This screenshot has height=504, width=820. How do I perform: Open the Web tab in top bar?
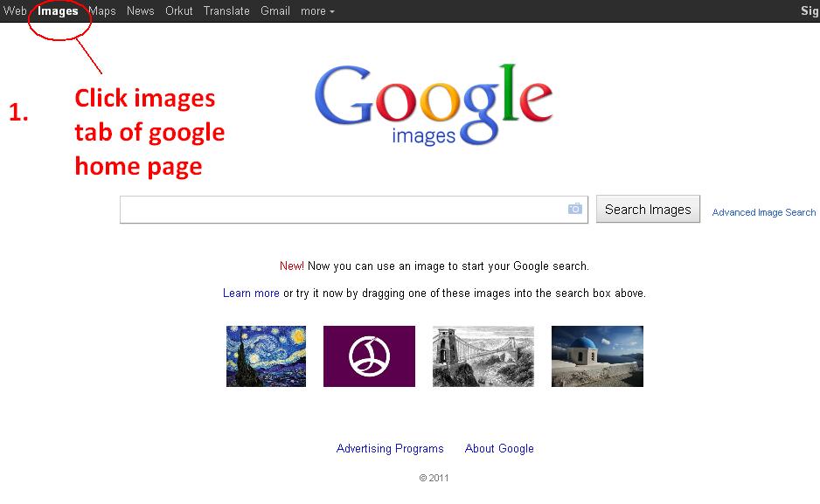(15, 10)
